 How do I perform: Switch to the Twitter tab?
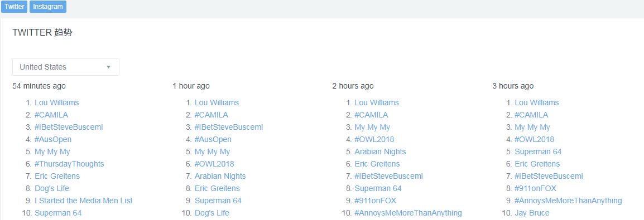pos(15,7)
